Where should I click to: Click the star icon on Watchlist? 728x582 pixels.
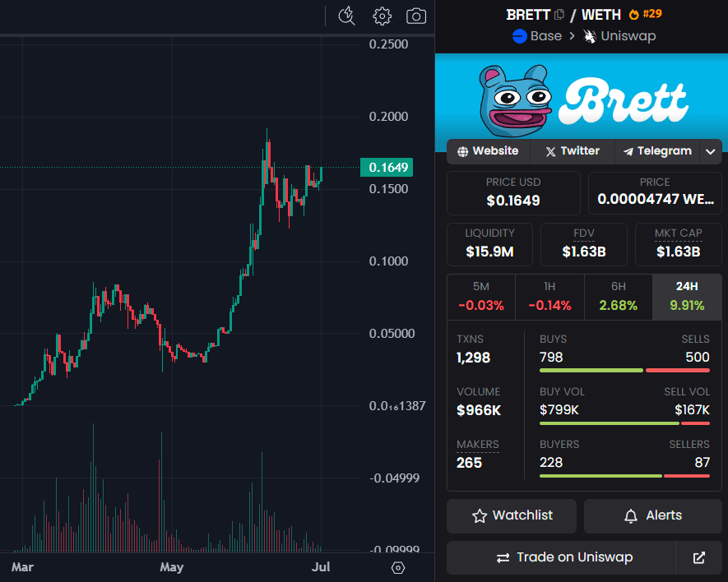(x=480, y=515)
